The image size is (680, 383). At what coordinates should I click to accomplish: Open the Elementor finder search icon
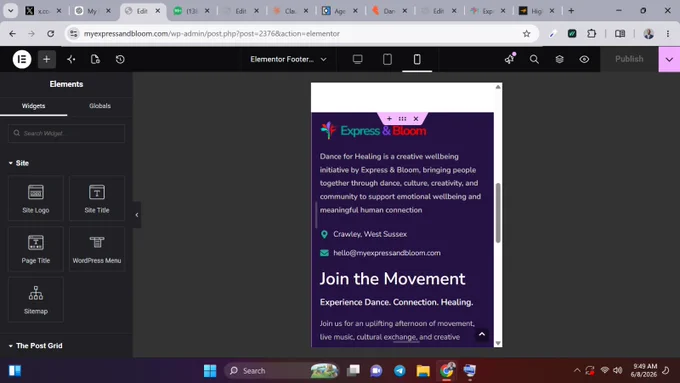[x=534, y=59]
